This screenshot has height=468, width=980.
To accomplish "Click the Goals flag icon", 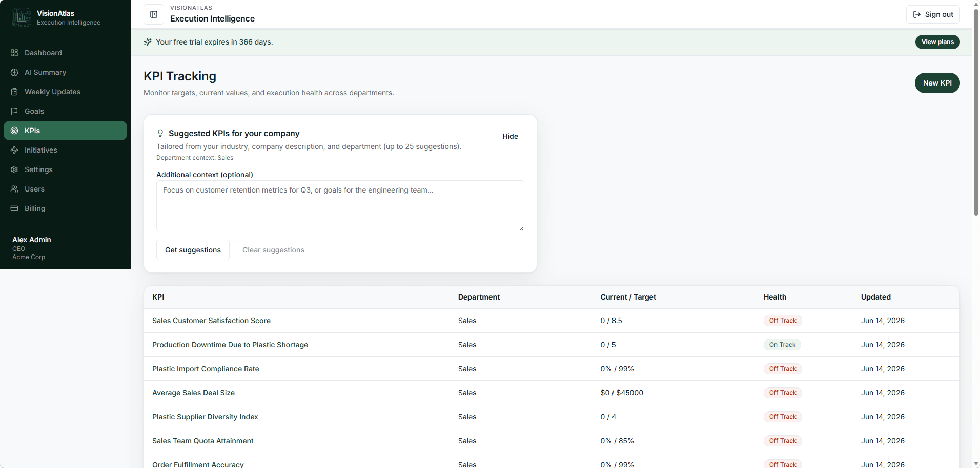I will (x=14, y=111).
